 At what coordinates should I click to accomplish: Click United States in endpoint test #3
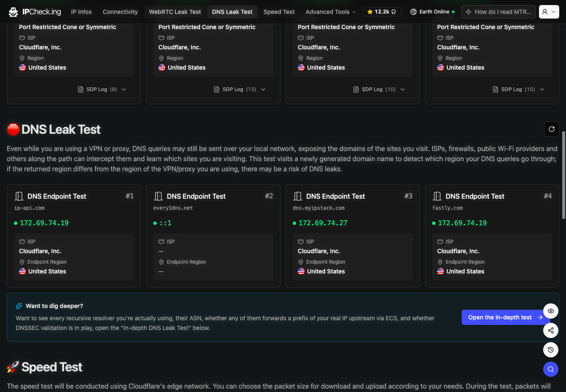click(x=326, y=271)
